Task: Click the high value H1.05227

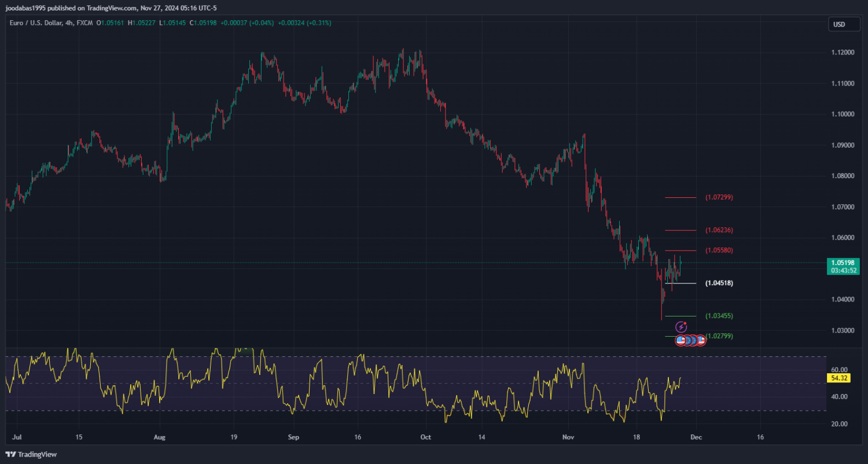Action: [142, 23]
